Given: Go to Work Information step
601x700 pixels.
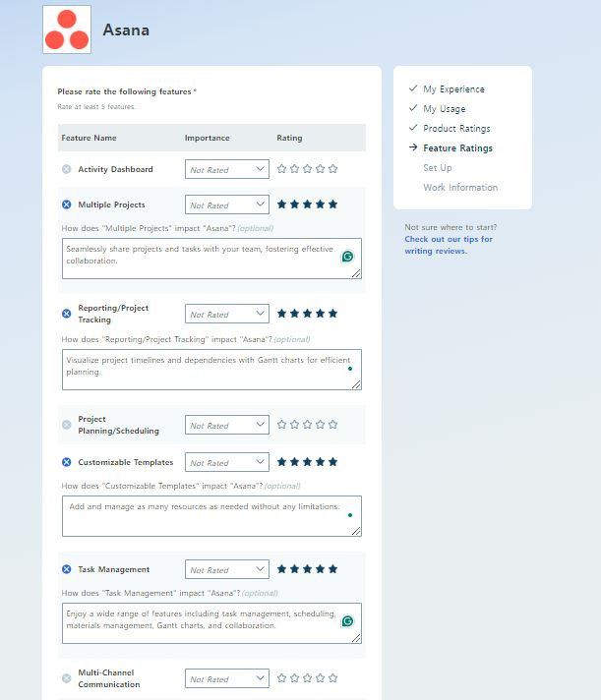Looking at the screenshot, I should 460,187.
